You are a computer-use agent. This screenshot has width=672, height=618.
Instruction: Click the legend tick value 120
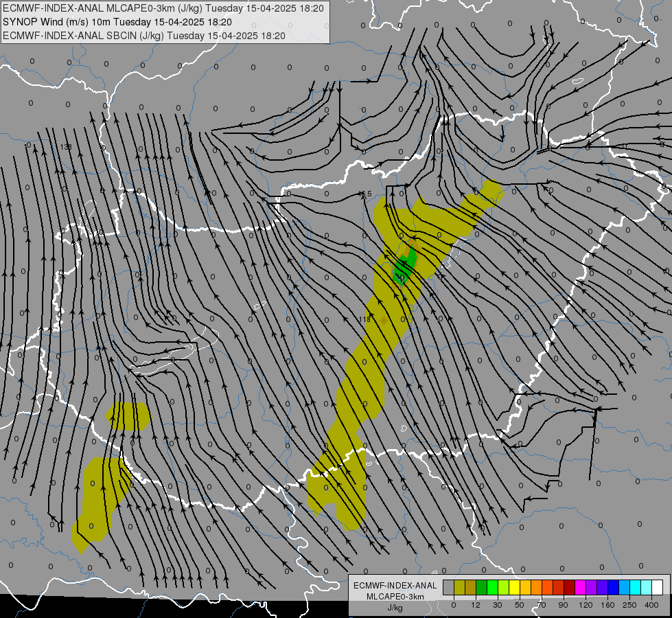click(586, 605)
